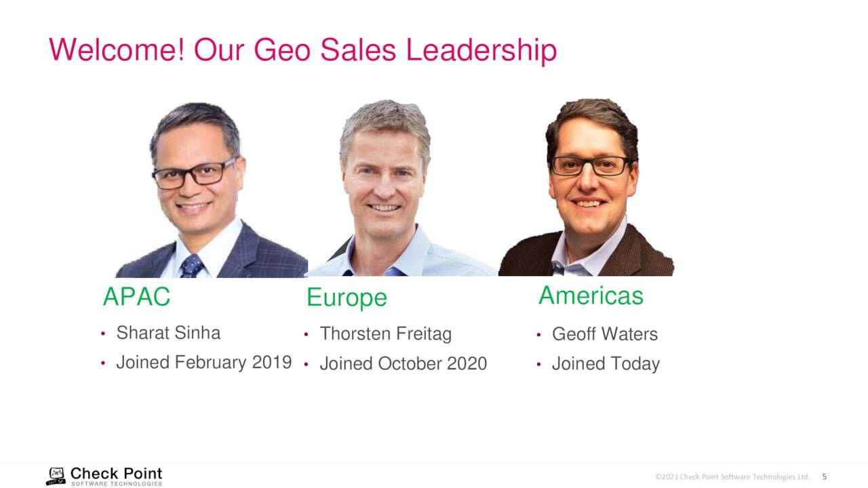Click the bullet beside Thorsten Freitag
The image size is (868, 488).
(307, 334)
